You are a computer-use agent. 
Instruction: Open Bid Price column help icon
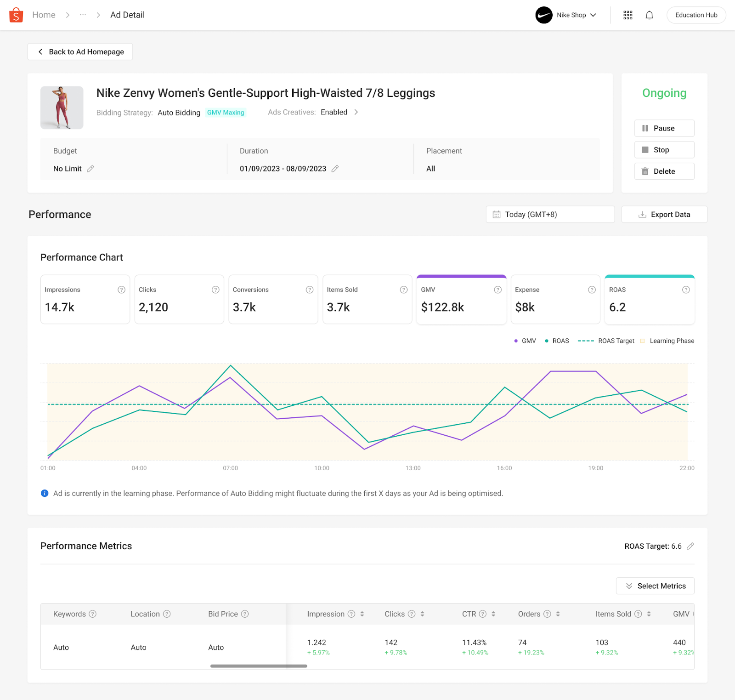coord(245,614)
